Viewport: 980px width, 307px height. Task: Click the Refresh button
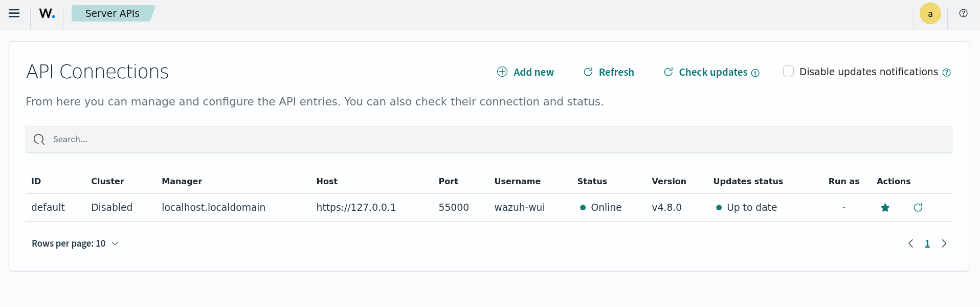point(609,72)
